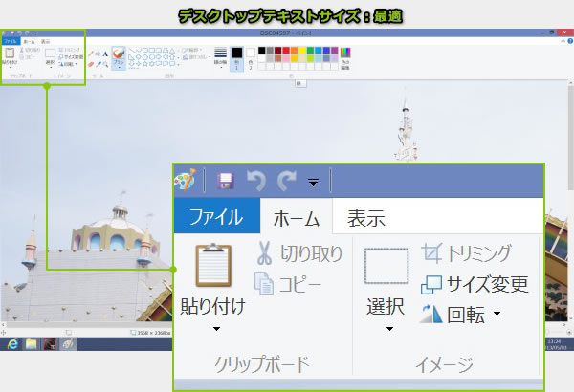The width and height of the screenshot is (574, 392).
Task: Click the enlarged トリミング (Crop) button
Action: click(x=467, y=253)
